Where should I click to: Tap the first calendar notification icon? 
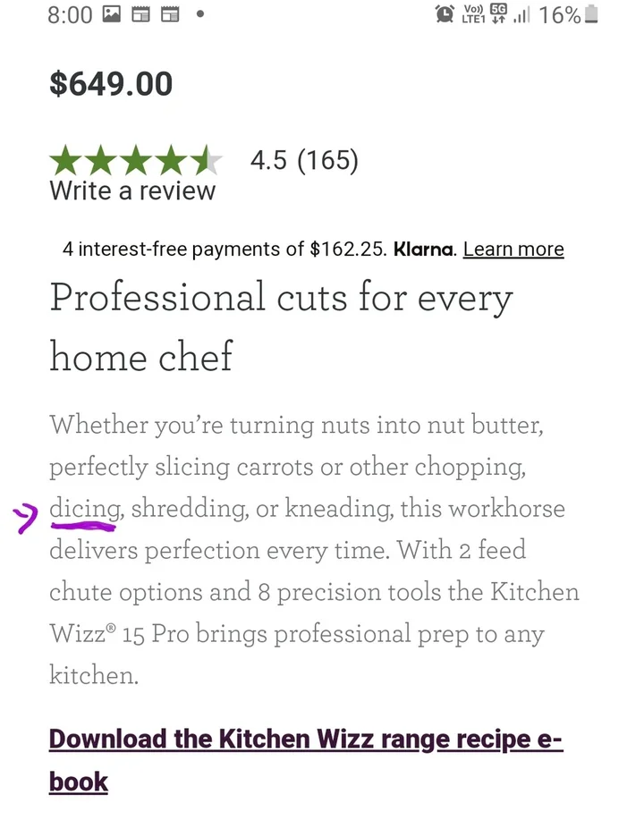pyautogui.click(x=140, y=14)
